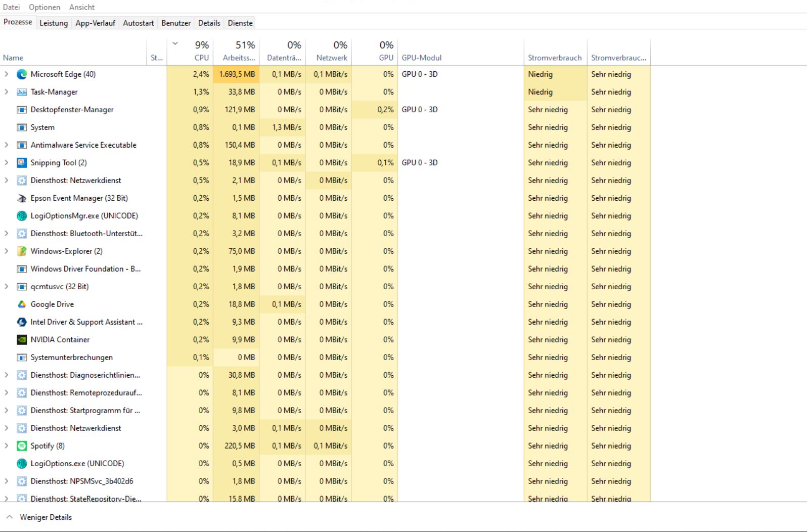Open the Datei menu
807x532 pixels.
point(11,7)
